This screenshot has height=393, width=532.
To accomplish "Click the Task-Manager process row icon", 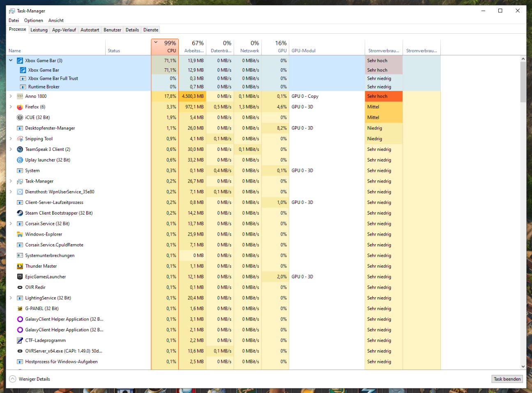I will pyautogui.click(x=20, y=181).
